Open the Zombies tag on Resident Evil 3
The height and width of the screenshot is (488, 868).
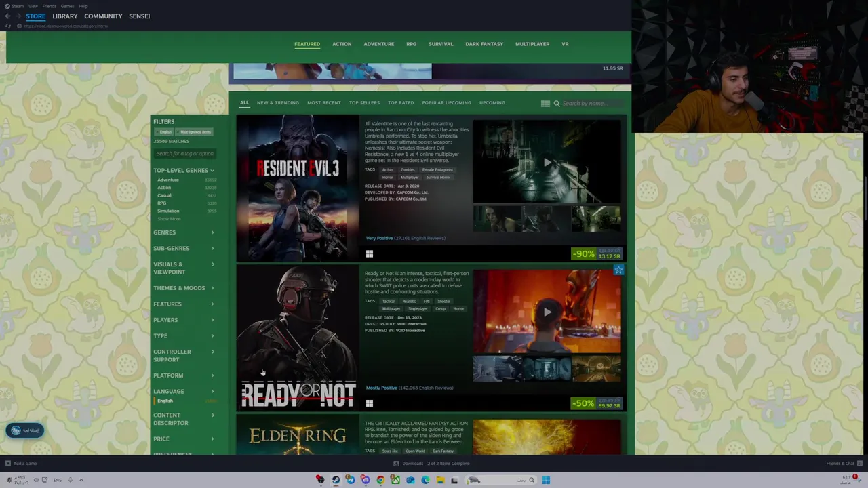(407, 170)
